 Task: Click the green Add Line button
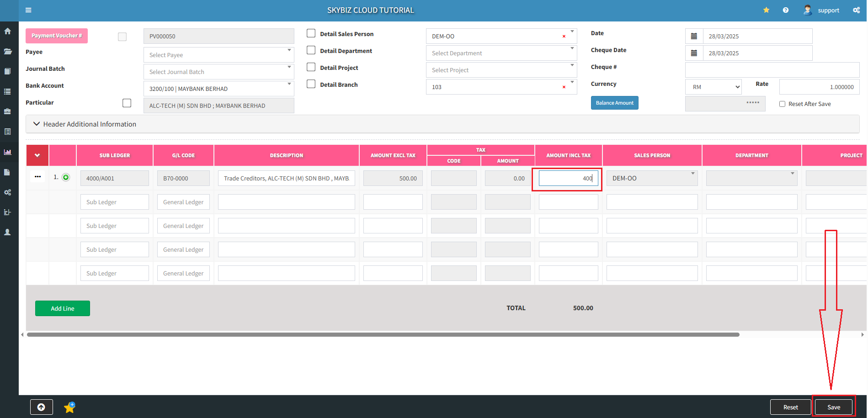63,308
